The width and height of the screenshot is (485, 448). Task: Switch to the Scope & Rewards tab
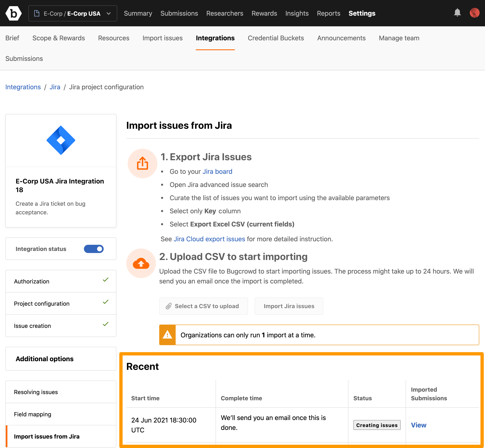click(x=59, y=38)
